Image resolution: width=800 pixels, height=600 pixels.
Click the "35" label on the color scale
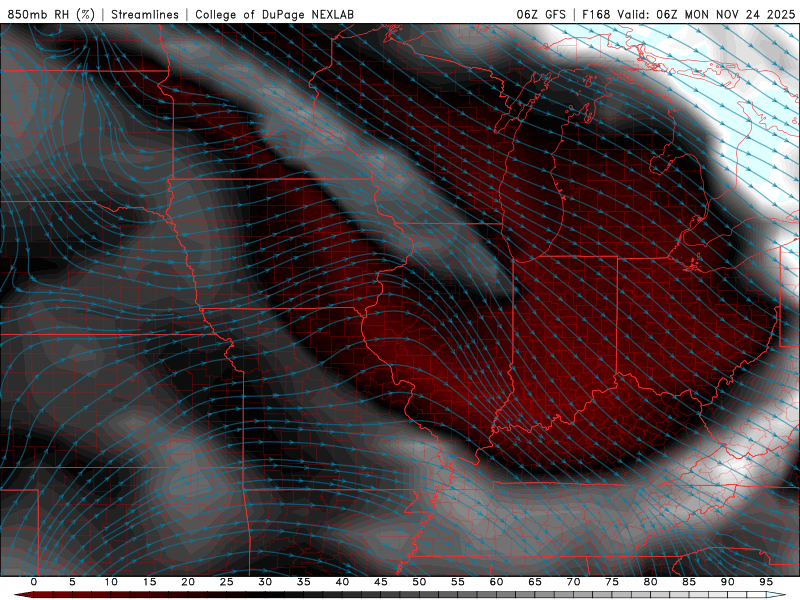[x=304, y=582]
